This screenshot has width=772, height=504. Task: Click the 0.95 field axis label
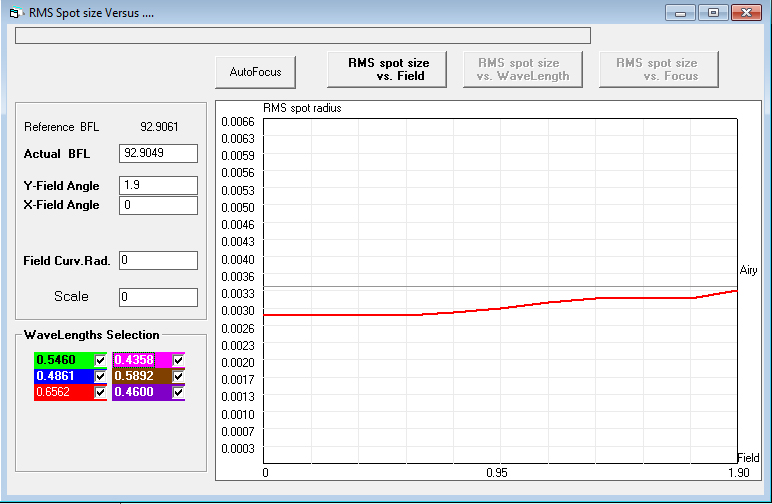(497, 473)
